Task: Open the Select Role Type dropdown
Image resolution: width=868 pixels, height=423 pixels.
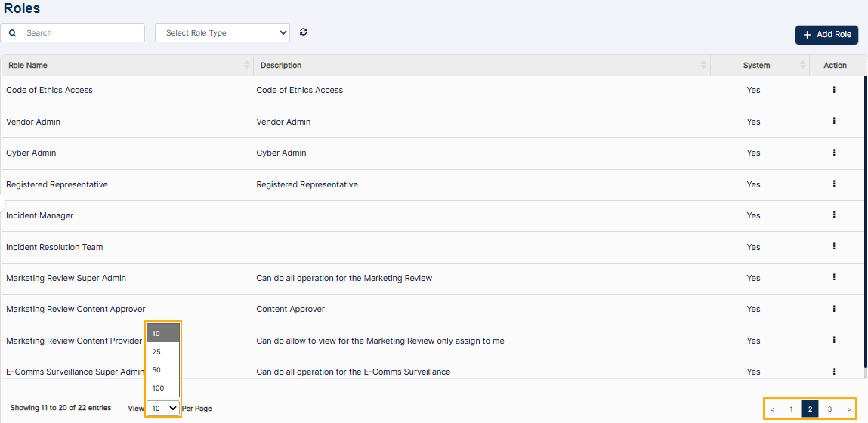Action: (223, 32)
